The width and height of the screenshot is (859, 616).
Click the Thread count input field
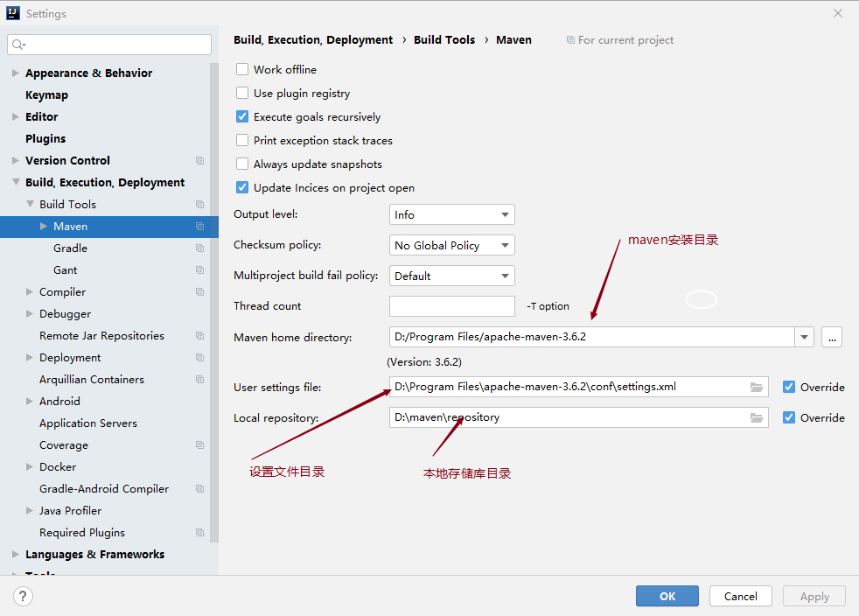point(452,306)
